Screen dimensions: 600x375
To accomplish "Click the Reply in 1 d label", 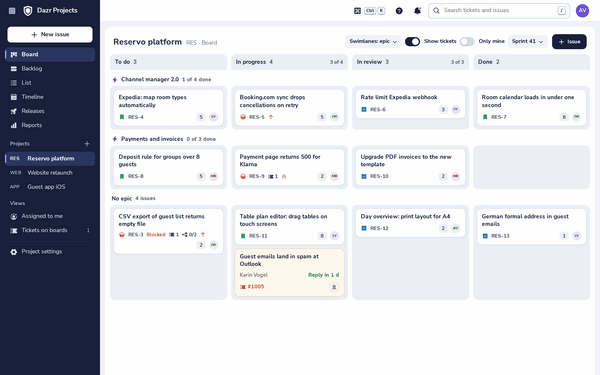I will [323, 275].
